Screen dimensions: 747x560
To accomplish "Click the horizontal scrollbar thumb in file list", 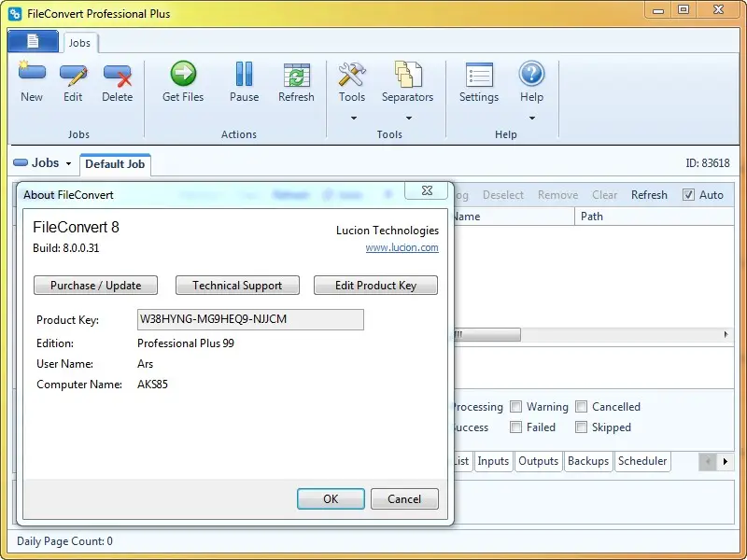I will click(x=486, y=334).
